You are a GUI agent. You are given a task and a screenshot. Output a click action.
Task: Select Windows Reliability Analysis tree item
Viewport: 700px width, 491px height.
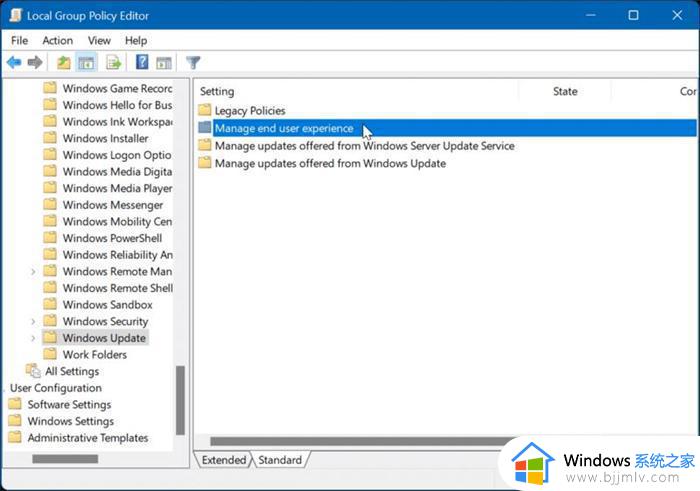click(117, 255)
